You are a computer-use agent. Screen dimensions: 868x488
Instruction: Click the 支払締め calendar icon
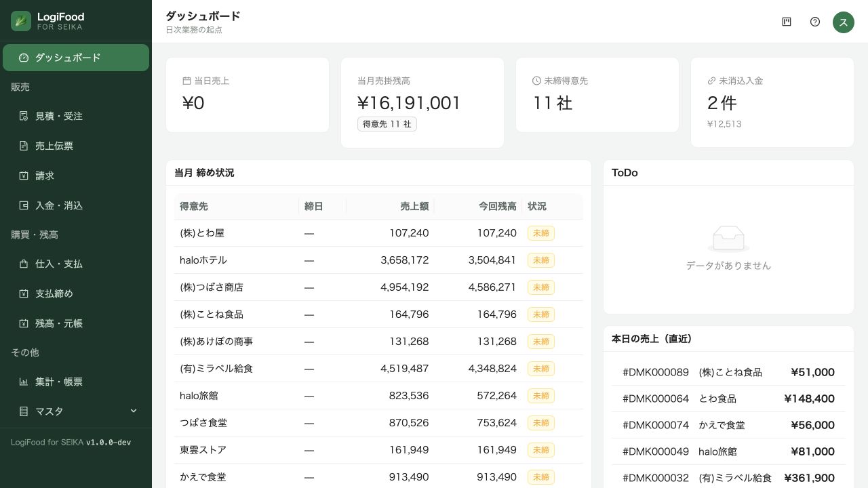coord(24,293)
